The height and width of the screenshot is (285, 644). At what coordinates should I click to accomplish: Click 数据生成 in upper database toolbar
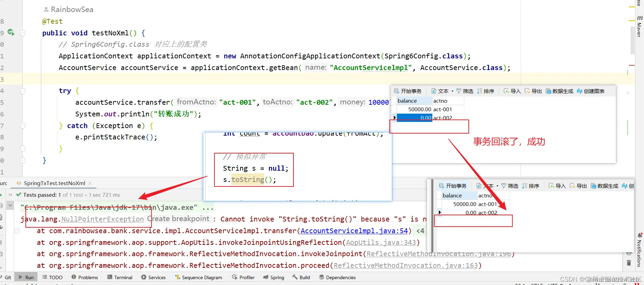559,91
